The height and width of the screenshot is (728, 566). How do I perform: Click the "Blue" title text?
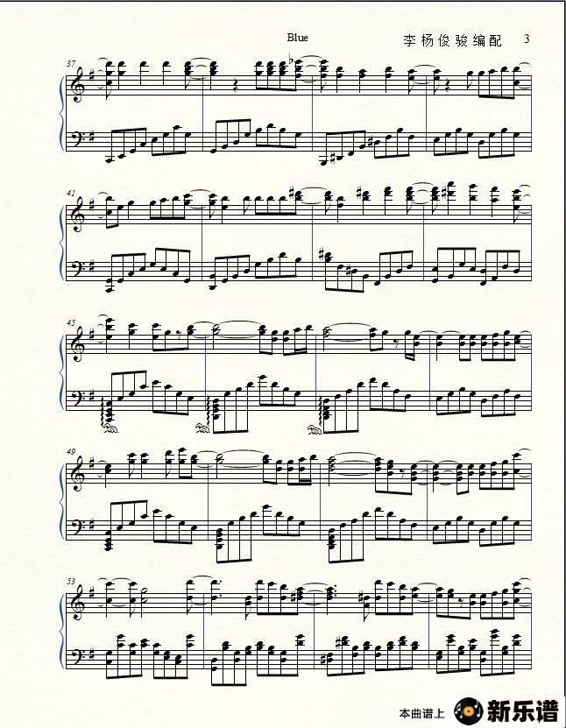pos(297,38)
